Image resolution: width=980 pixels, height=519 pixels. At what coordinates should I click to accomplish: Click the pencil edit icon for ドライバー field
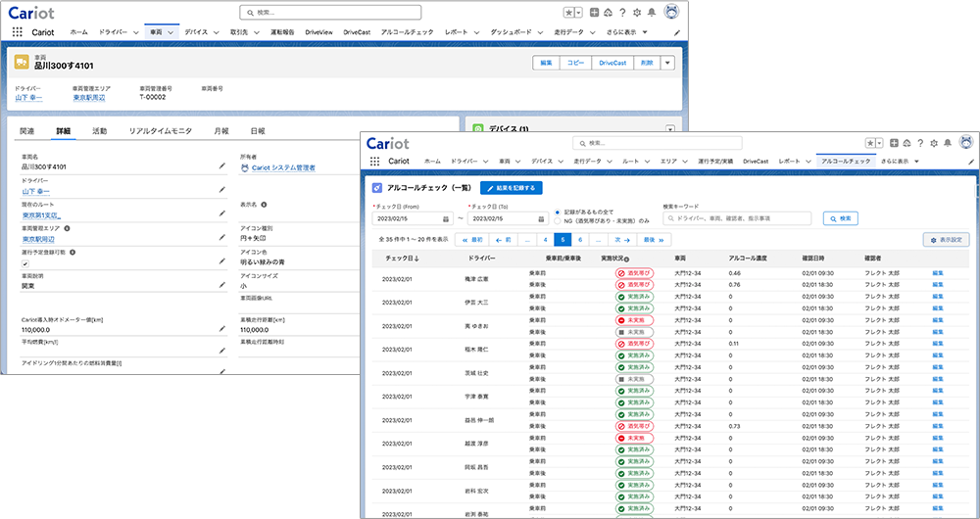pyautogui.click(x=221, y=190)
